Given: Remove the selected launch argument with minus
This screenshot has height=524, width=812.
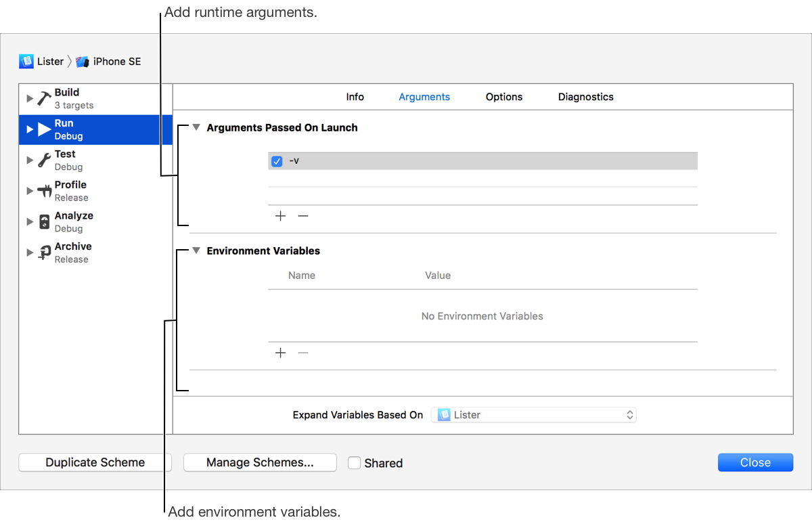Looking at the screenshot, I should coord(303,216).
